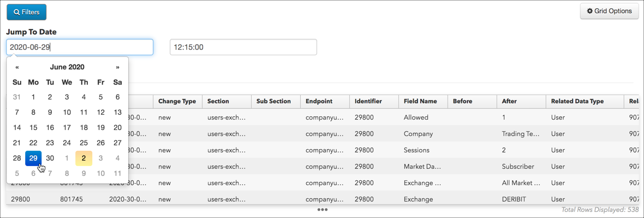644x218 pixels.
Task: Choose June 20 in the calendar
Action: tap(117, 128)
